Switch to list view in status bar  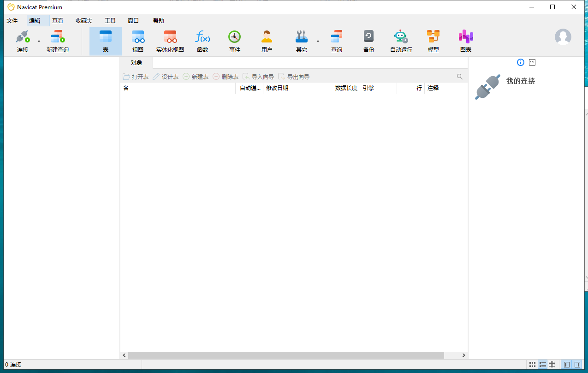click(x=532, y=365)
